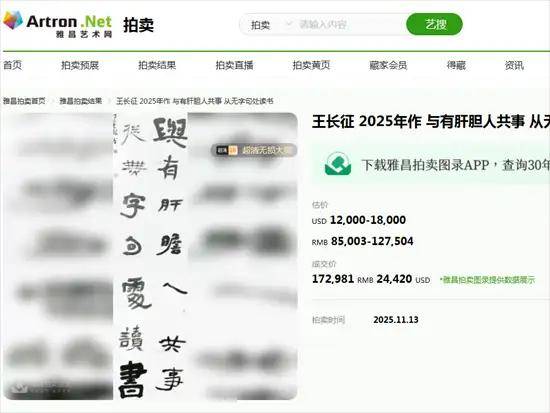Click the 下载雅昌拍卖图录APP banner
The width and height of the screenshot is (550, 413).
tap(431, 164)
